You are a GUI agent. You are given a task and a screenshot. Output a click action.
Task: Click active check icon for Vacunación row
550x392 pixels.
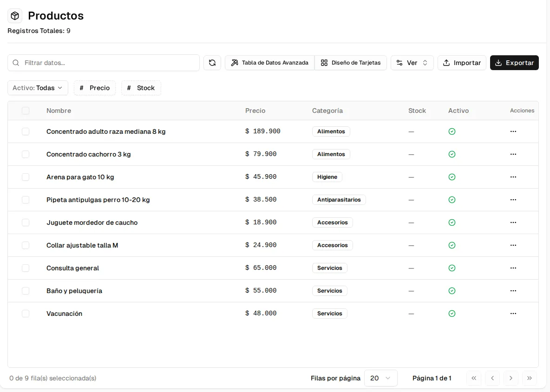[x=452, y=314]
